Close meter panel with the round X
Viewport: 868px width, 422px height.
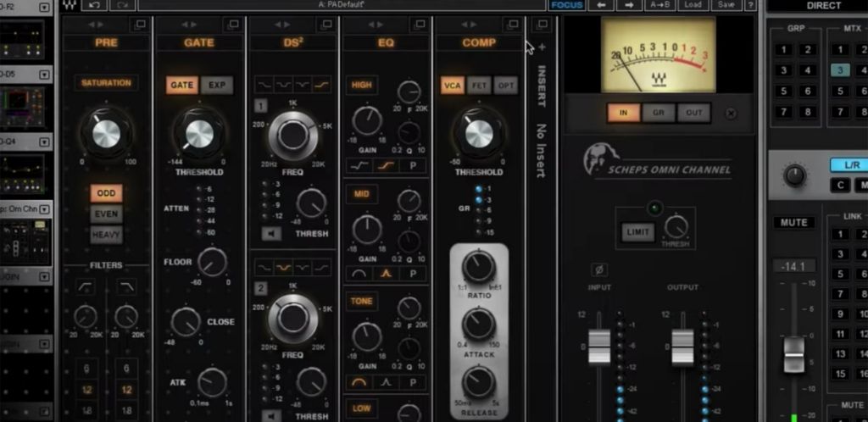[x=731, y=114]
